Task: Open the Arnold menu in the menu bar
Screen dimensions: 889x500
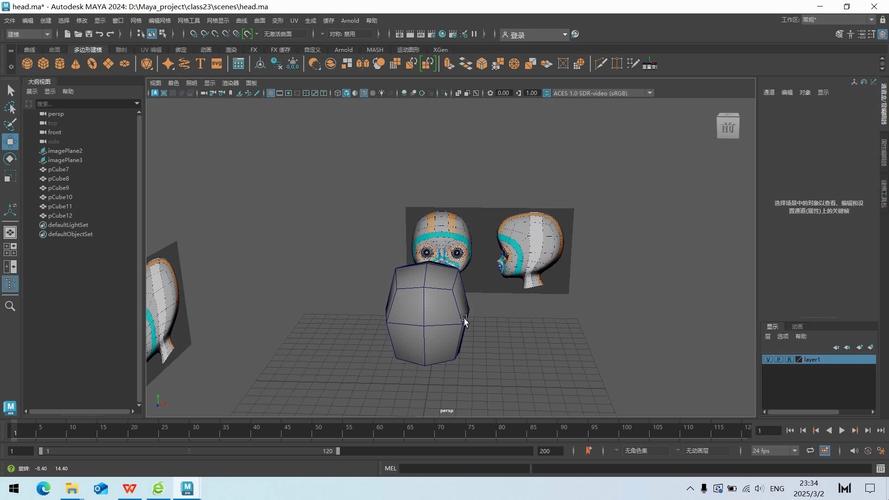Action: (x=349, y=20)
